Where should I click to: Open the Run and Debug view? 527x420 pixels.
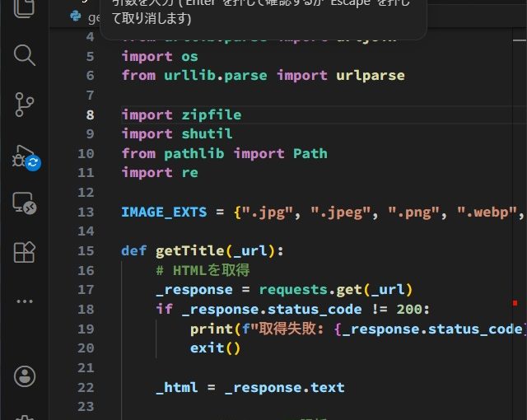coord(26,158)
